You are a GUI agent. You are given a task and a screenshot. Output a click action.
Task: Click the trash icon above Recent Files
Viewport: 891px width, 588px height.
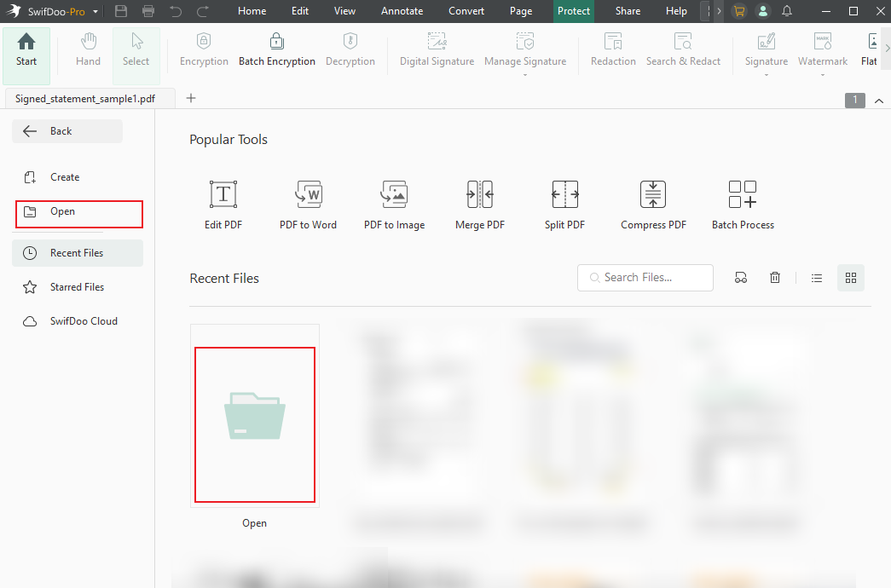coord(774,277)
